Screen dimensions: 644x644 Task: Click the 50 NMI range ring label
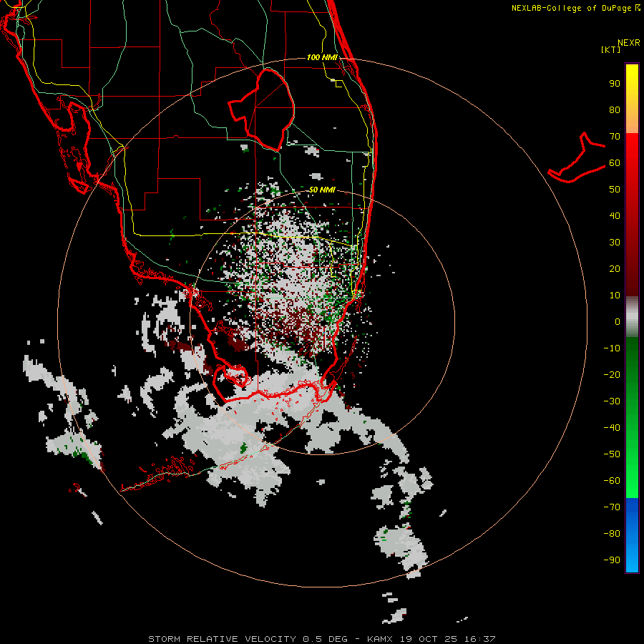click(322, 190)
